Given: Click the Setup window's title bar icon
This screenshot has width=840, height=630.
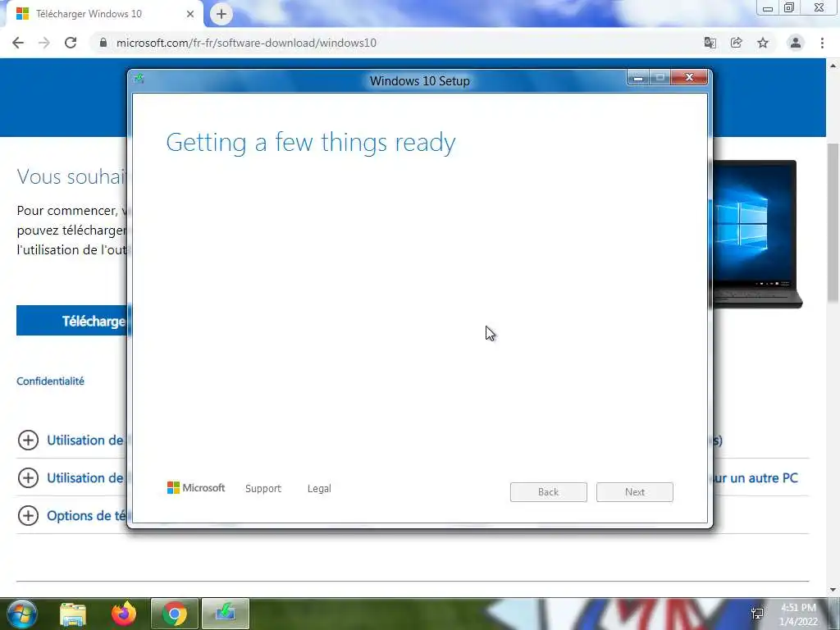Looking at the screenshot, I should click(x=139, y=80).
